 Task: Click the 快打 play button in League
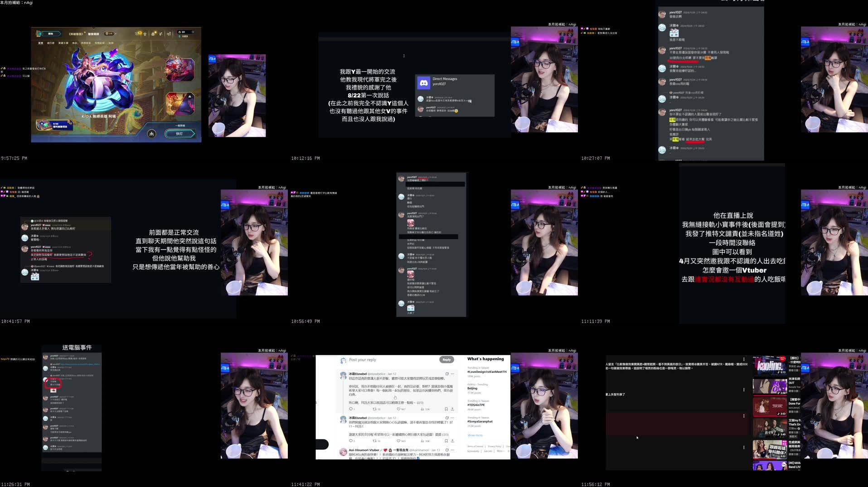pos(180,134)
